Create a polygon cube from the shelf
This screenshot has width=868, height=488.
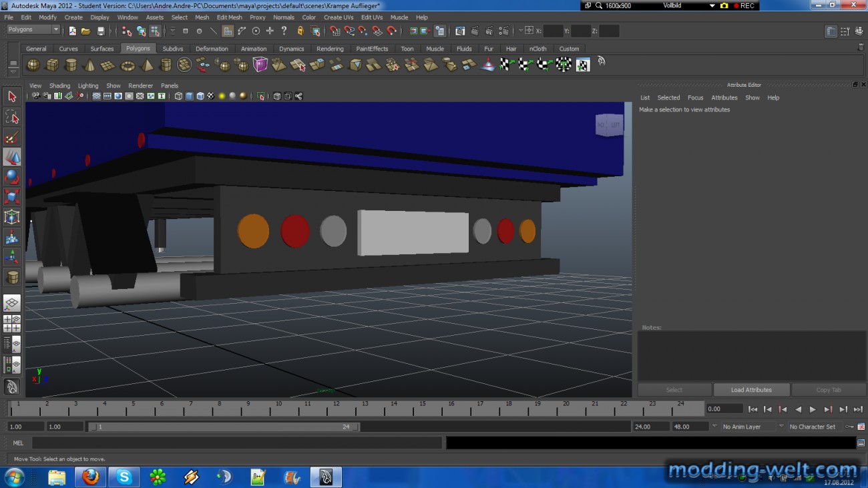pos(51,65)
